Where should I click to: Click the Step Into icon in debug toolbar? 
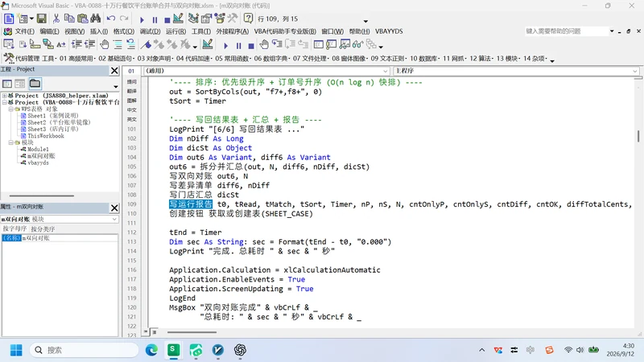click(277, 44)
